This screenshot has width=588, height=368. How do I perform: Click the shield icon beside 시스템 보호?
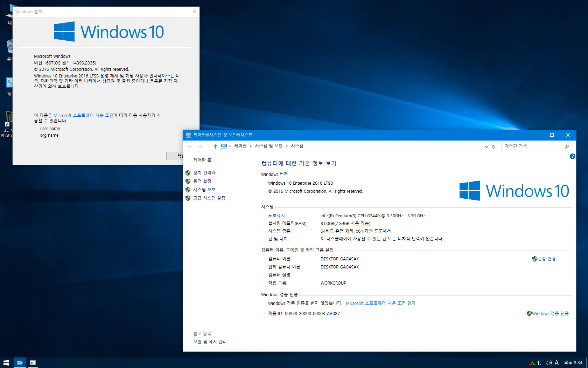(188, 190)
